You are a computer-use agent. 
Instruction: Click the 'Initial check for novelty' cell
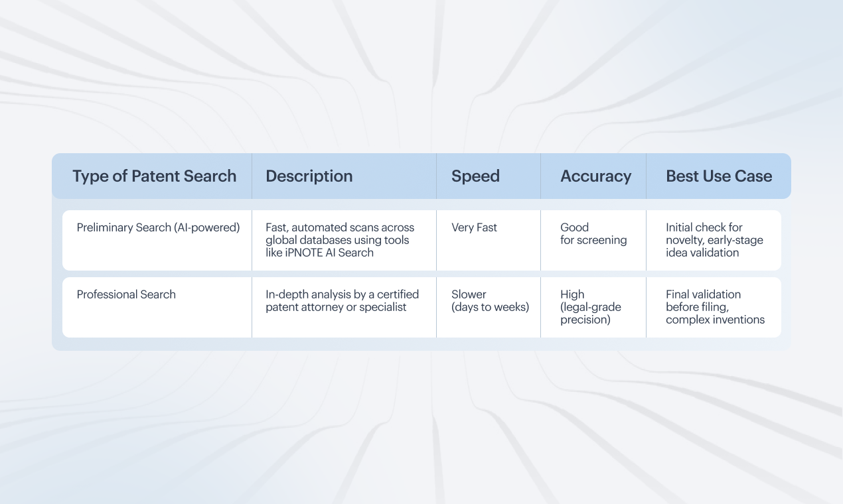(x=714, y=240)
